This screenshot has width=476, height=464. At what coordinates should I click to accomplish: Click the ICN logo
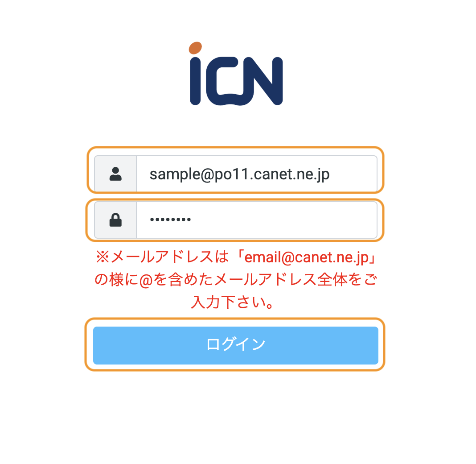coord(236,74)
